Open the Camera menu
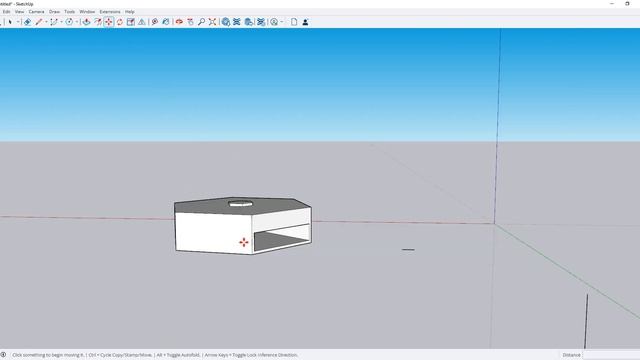Viewport: 640px width, 360px height. point(36,12)
